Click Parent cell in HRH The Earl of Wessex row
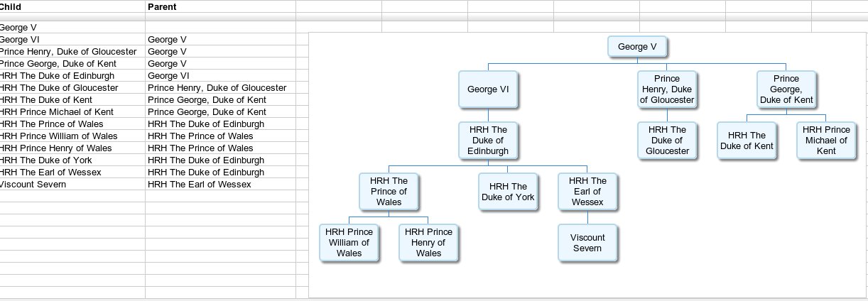 tap(220, 172)
